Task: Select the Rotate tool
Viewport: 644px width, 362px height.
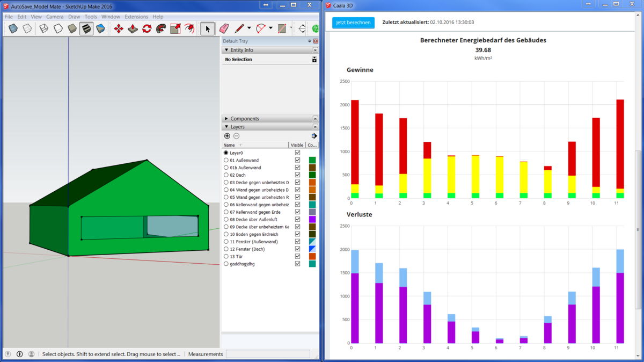Action: pyautogui.click(x=147, y=28)
